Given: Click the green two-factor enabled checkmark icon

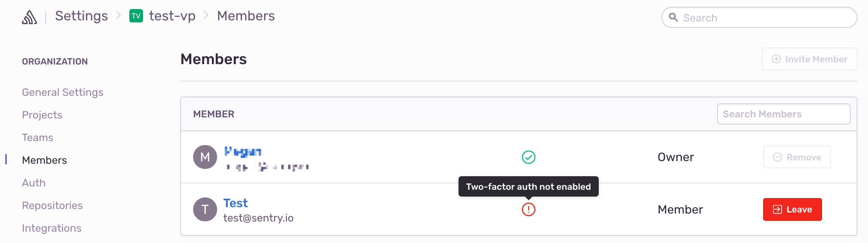Looking at the screenshot, I should click(x=528, y=157).
